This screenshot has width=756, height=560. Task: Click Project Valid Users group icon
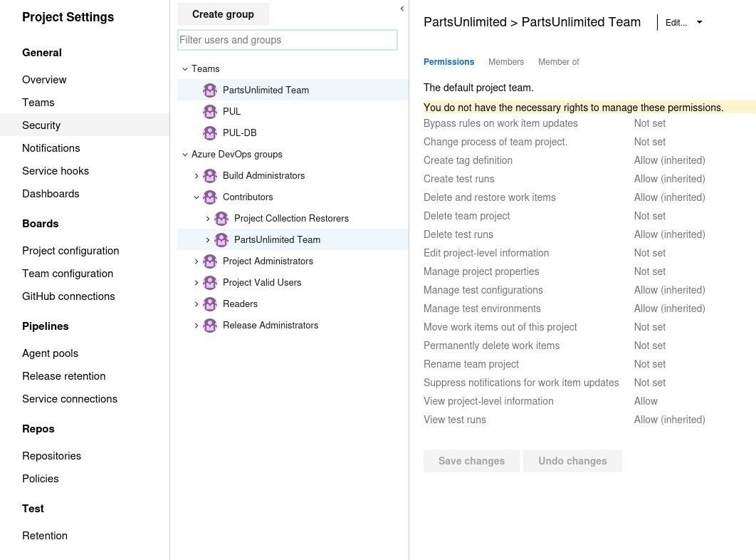[210, 282]
